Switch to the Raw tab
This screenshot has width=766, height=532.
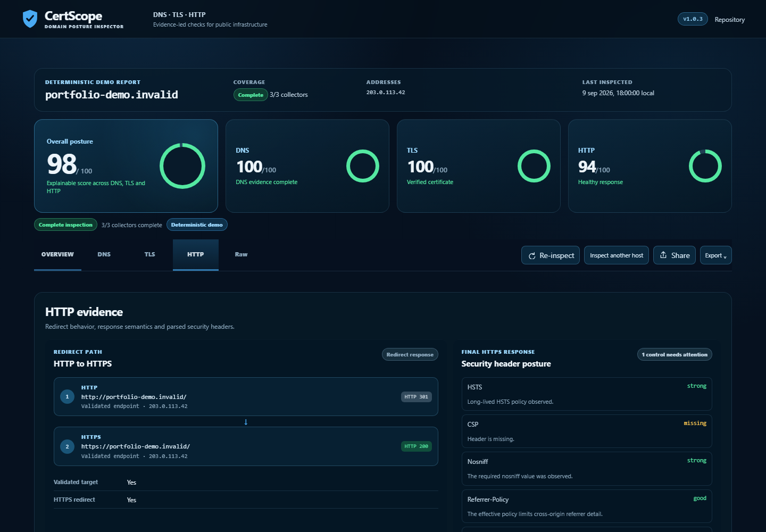(241, 254)
